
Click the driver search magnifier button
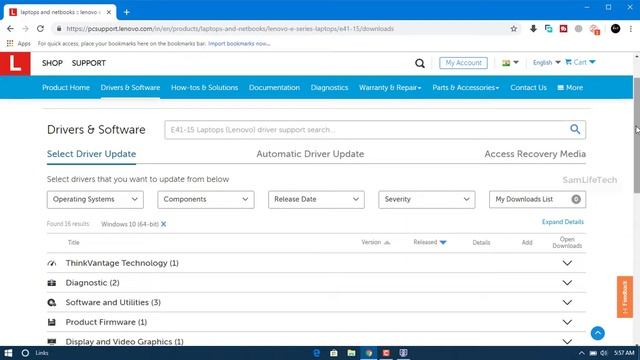tap(575, 129)
